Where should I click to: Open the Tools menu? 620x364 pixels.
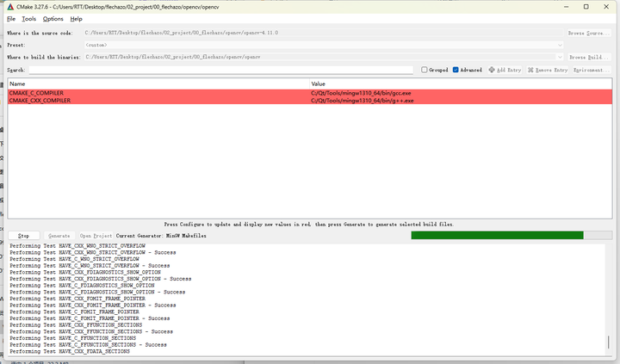pos(29,19)
